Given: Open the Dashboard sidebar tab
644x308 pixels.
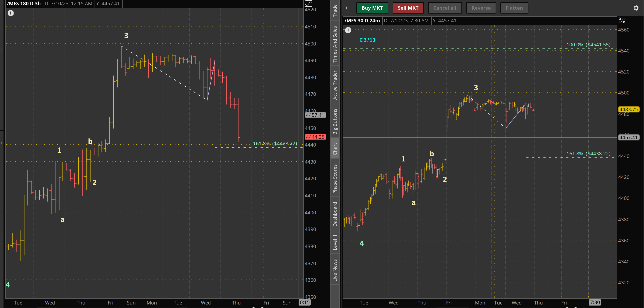Looking at the screenshot, I should (335, 214).
